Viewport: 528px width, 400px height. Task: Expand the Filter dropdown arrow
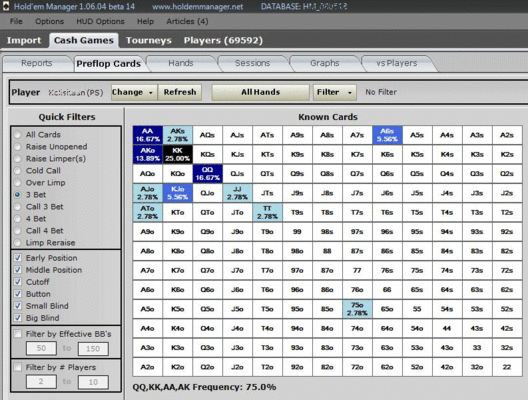tap(350, 93)
